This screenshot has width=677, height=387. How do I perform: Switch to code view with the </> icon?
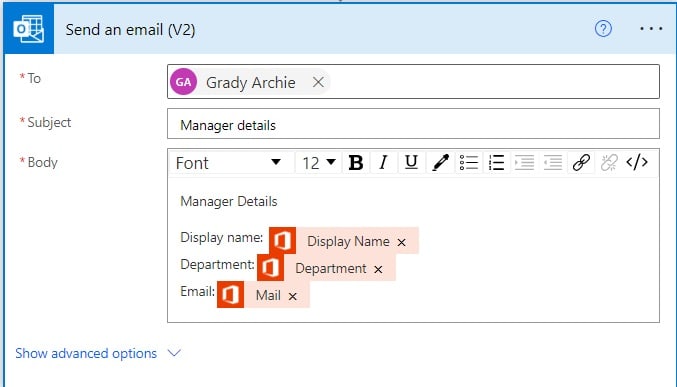click(637, 162)
